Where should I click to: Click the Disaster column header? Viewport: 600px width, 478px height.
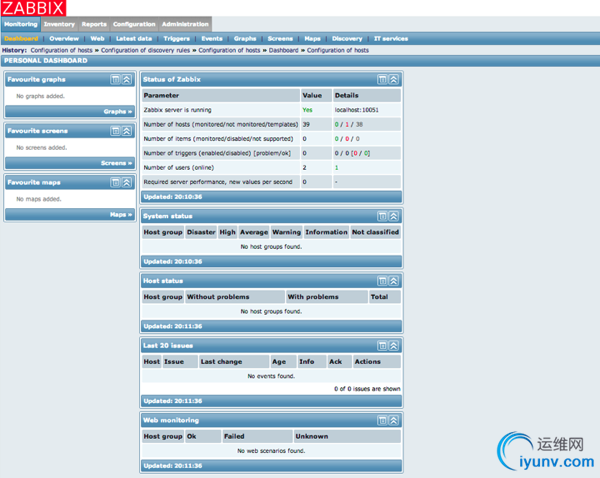201,232
